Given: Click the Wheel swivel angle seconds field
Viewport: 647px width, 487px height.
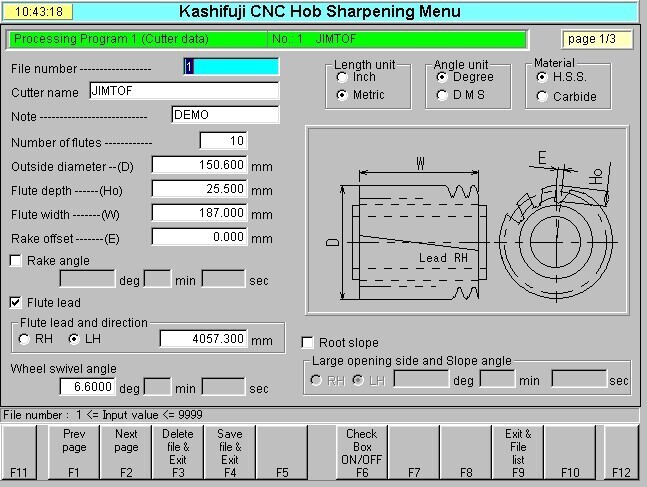Looking at the screenshot, I should coord(224,387).
